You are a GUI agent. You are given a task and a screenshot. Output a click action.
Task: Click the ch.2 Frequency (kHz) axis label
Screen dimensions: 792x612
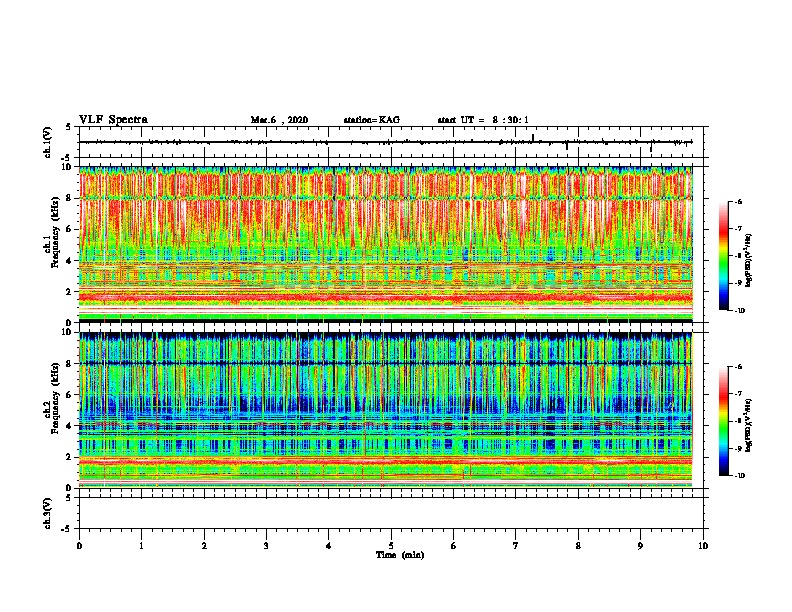(52, 397)
